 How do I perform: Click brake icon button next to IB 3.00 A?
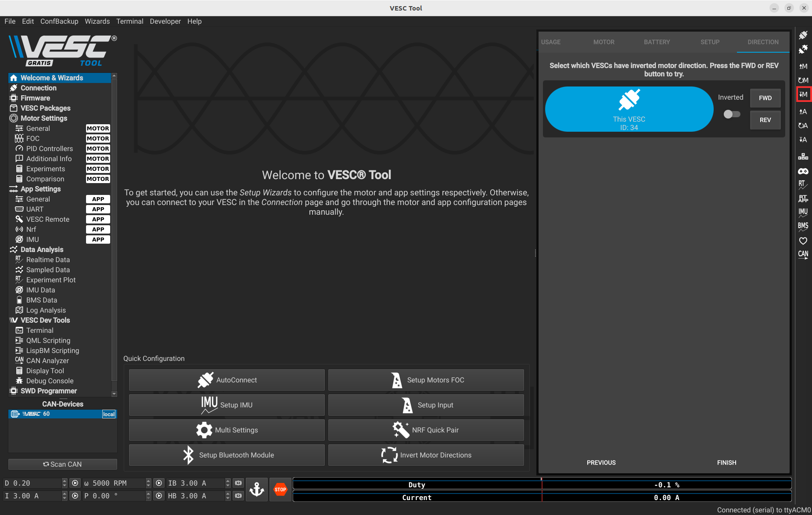238,483
